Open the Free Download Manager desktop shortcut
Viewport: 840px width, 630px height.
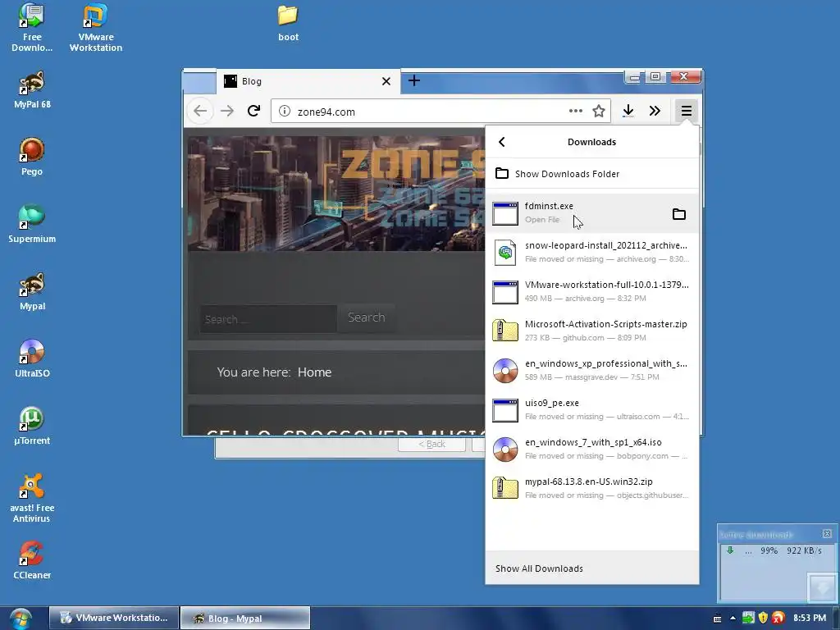pos(32,28)
